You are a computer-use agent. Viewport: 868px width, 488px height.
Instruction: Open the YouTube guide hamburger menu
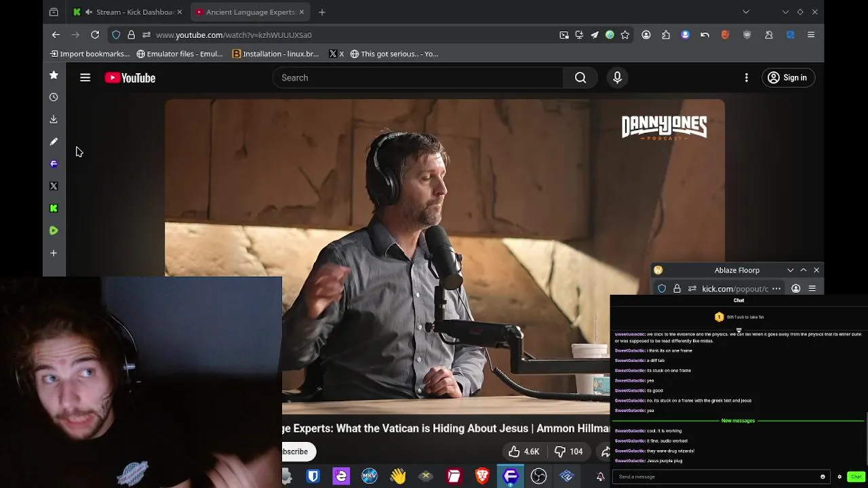click(x=85, y=78)
